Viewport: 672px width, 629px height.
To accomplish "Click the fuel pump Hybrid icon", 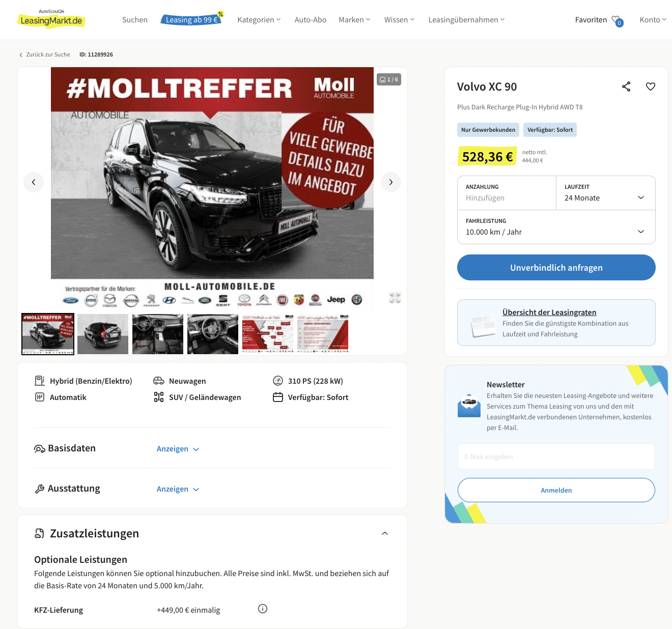I will click(x=40, y=381).
